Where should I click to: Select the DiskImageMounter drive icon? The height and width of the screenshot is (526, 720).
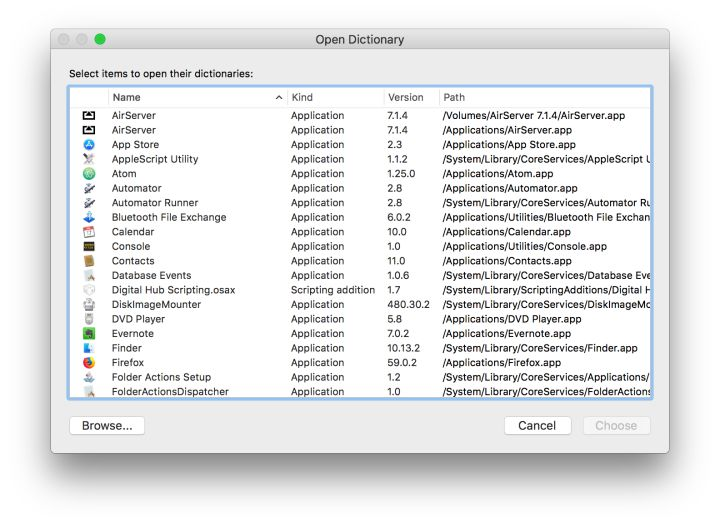pyautogui.click(x=89, y=305)
